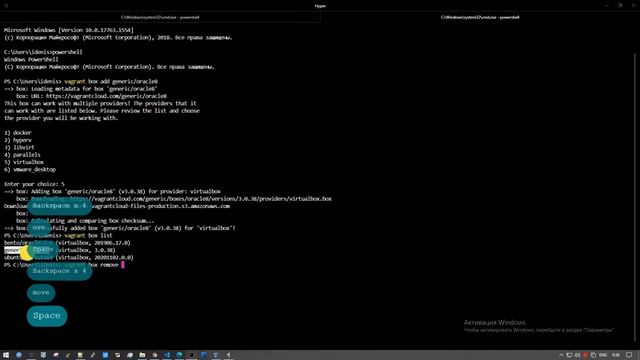Open Microsoft Edge from taskbar
This screenshot has height=360, width=640.
pos(179,355)
